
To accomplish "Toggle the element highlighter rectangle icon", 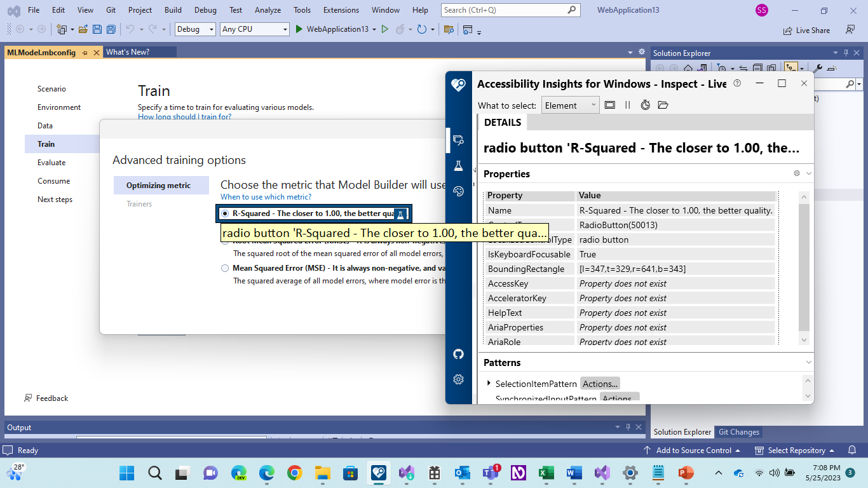I will tap(610, 105).
